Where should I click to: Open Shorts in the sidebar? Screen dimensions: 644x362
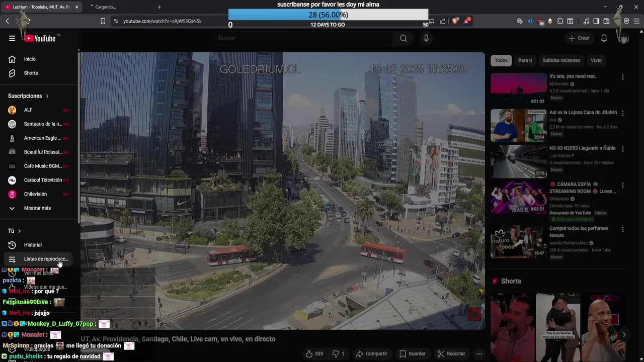39,73
